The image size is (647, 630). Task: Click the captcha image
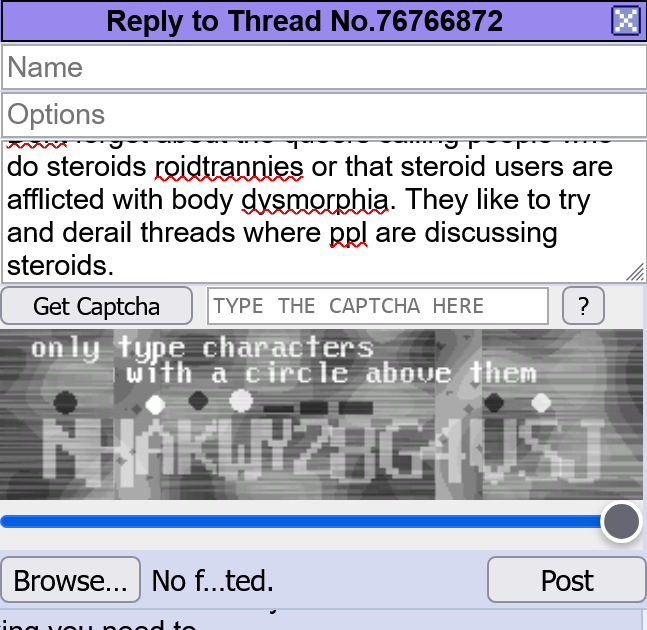point(321,415)
